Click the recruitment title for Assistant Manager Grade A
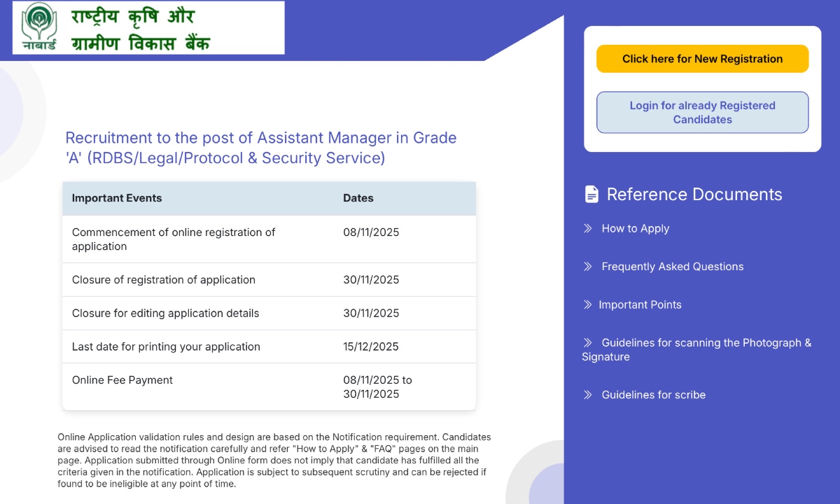 point(260,148)
